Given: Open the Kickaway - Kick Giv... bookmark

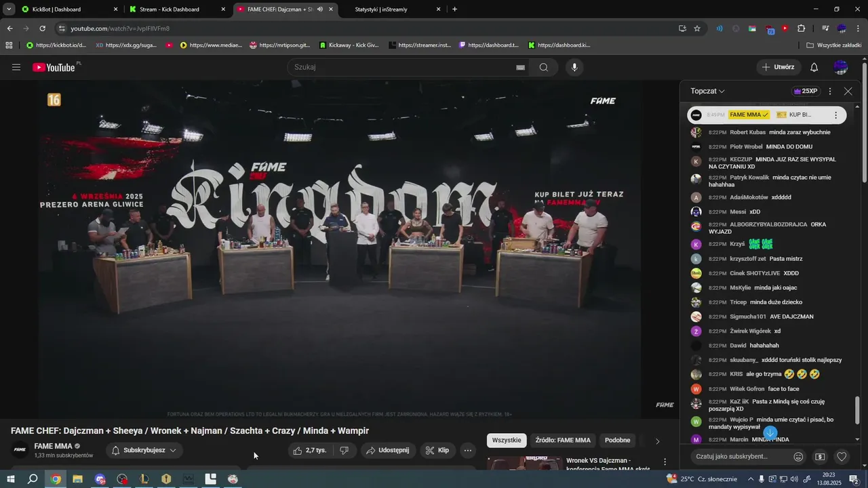Looking at the screenshot, I should click(x=349, y=45).
